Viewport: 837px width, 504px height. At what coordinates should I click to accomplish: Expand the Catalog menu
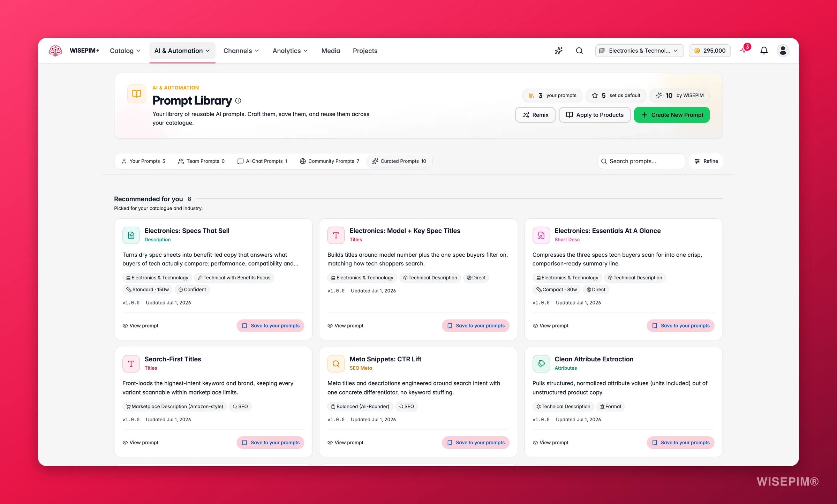(125, 51)
